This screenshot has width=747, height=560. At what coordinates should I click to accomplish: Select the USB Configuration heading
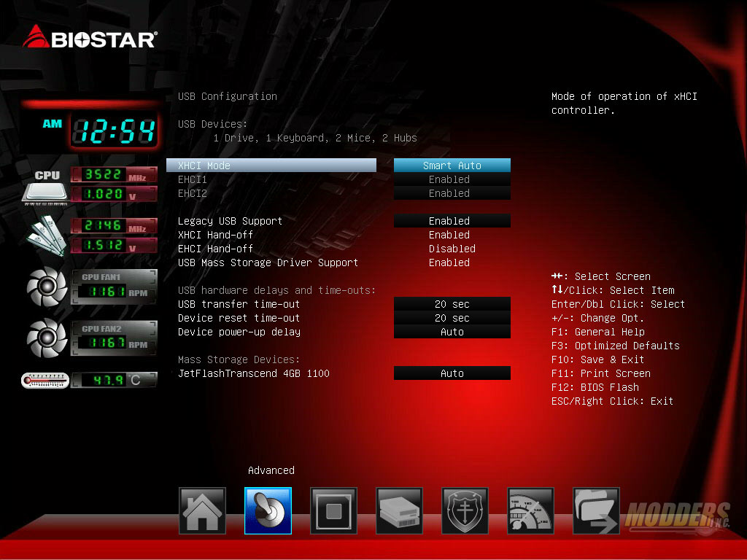(x=227, y=96)
